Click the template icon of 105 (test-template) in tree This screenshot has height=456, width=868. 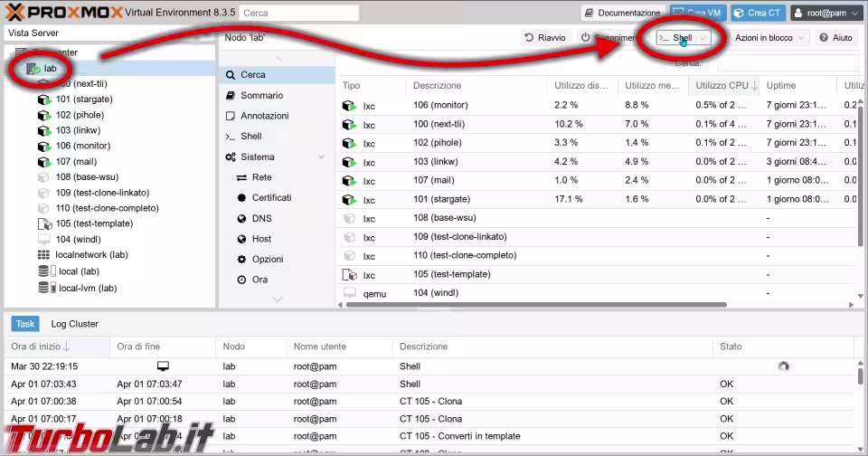[x=44, y=223]
